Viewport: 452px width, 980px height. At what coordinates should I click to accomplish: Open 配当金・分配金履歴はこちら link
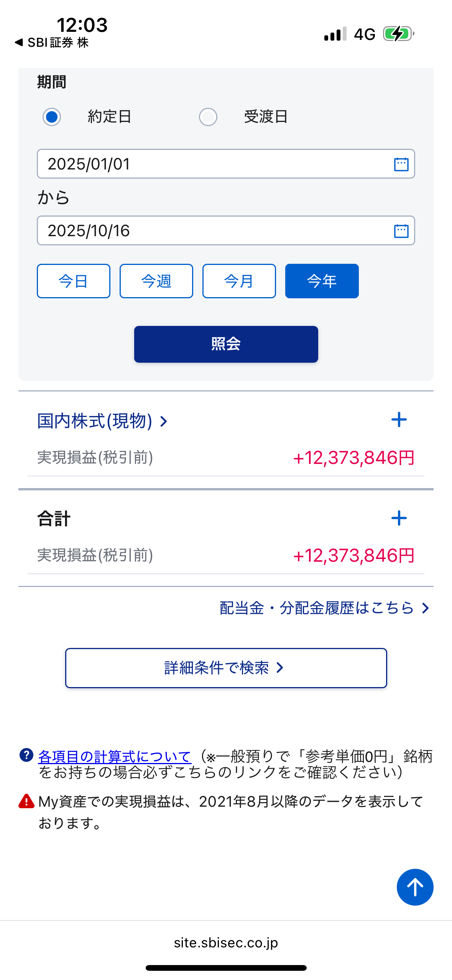[324, 608]
